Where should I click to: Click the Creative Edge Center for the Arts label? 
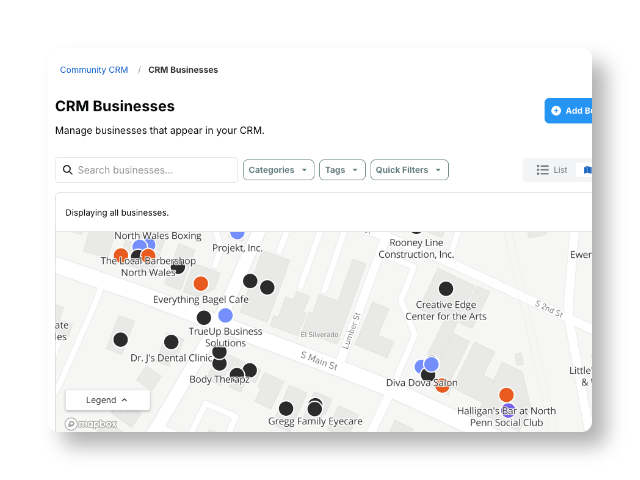coord(446,311)
